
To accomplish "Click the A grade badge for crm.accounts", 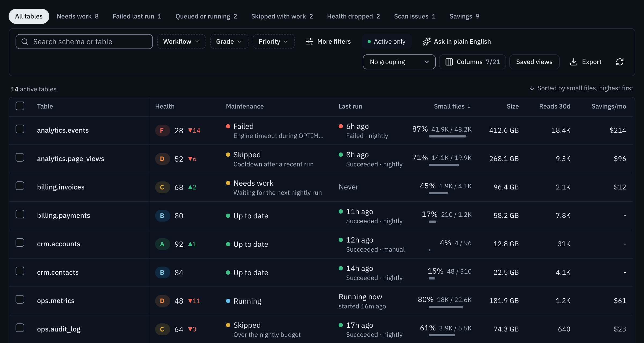I will click(x=162, y=244).
